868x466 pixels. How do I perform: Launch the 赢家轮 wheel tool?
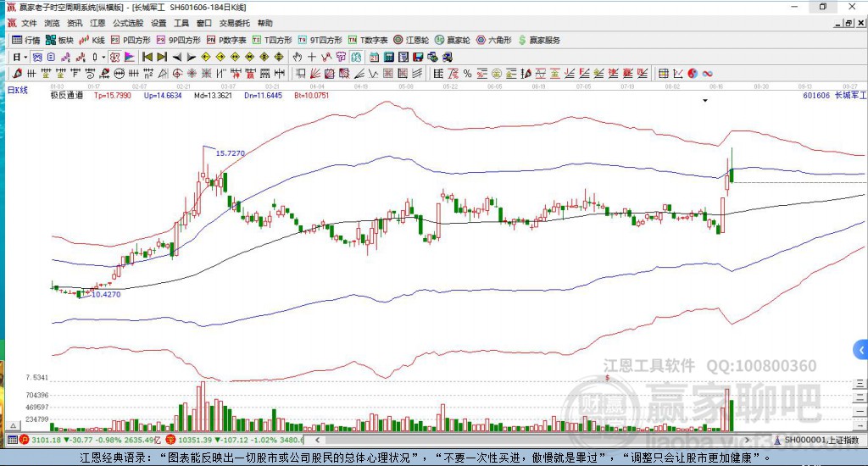453,40
